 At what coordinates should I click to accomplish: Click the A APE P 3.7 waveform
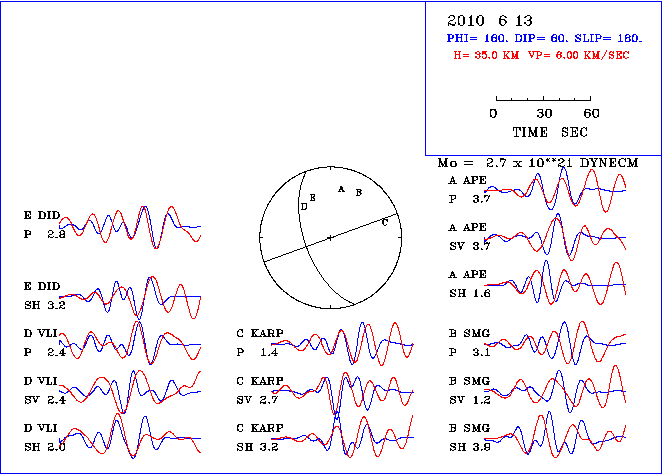point(555,189)
